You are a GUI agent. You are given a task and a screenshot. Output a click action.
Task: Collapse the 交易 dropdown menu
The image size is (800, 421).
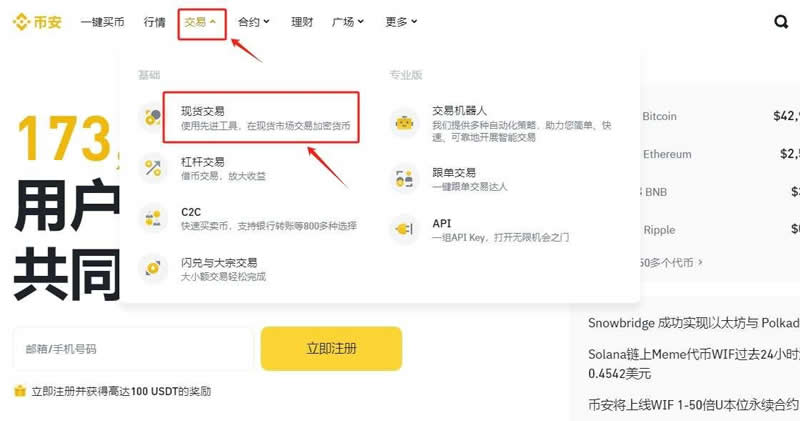[201, 22]
